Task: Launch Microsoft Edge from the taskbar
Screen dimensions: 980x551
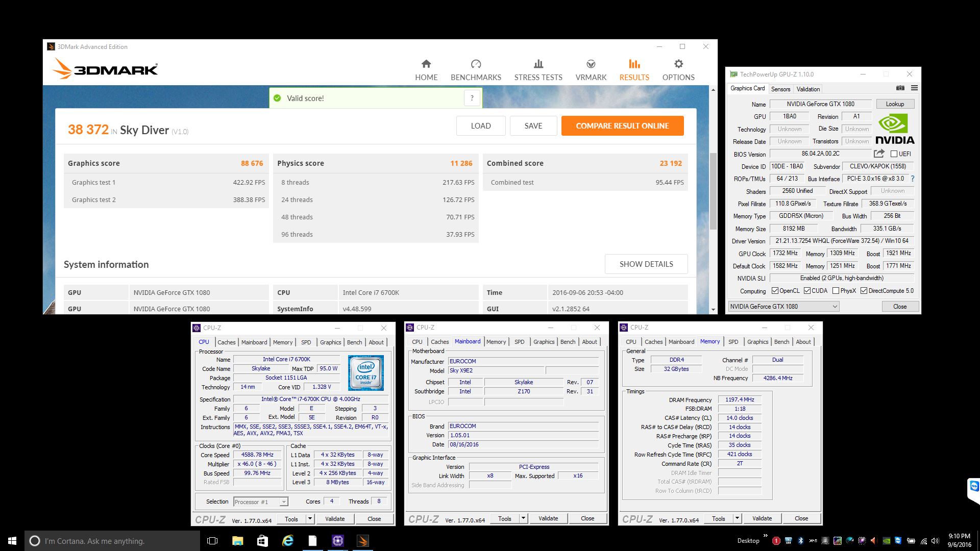Action: (x=287, y=541)
